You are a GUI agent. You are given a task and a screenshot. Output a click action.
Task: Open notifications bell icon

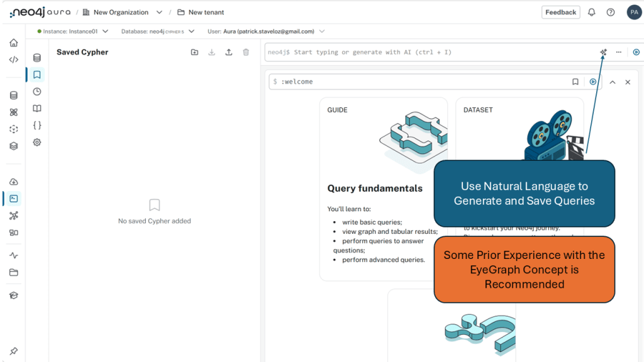tap(591, 12)
